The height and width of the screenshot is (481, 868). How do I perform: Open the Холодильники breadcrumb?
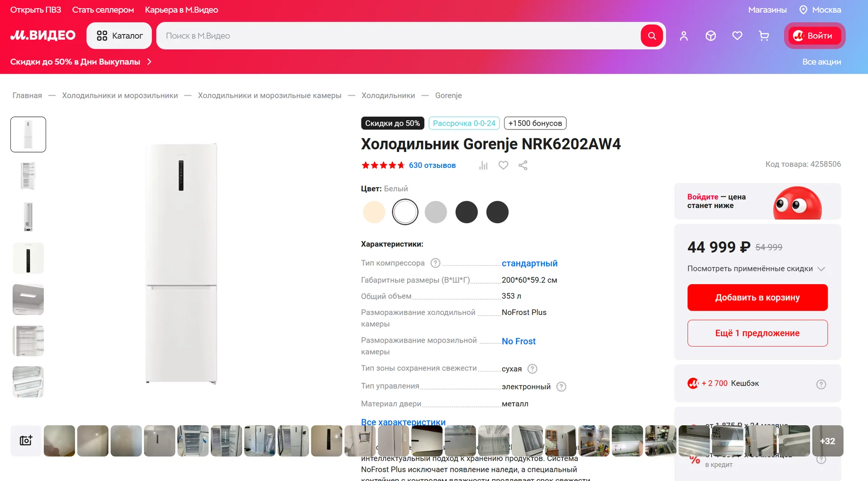point(388,95)
